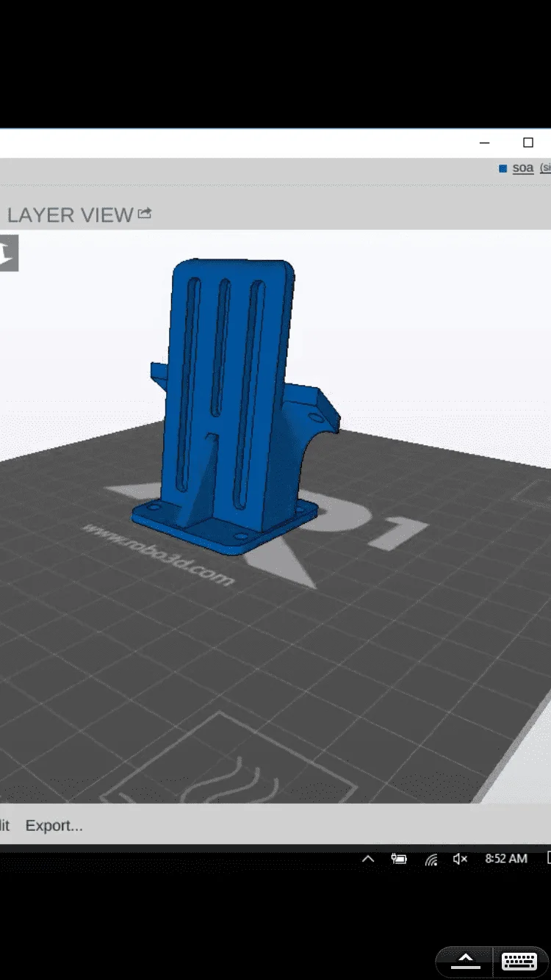Image resolution: width=551 pixels, height=980 pixels.
Task: Click the partially visible button left of Export
Action: click(x=5, y=826)
